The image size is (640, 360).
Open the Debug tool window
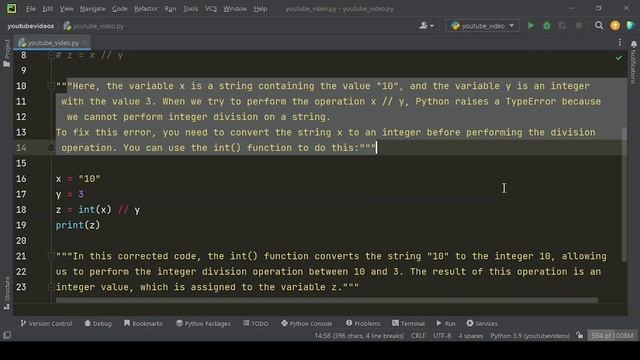click(98, 323)
